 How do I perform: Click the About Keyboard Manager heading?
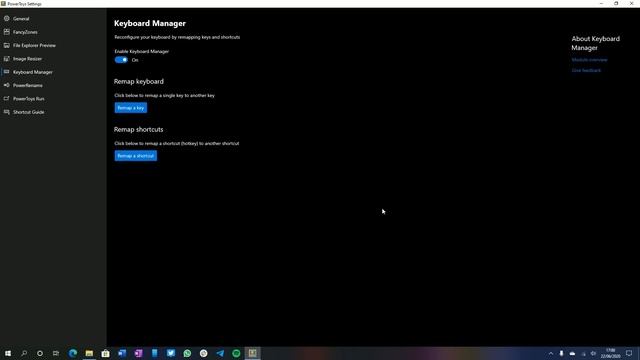coord(596,43)
